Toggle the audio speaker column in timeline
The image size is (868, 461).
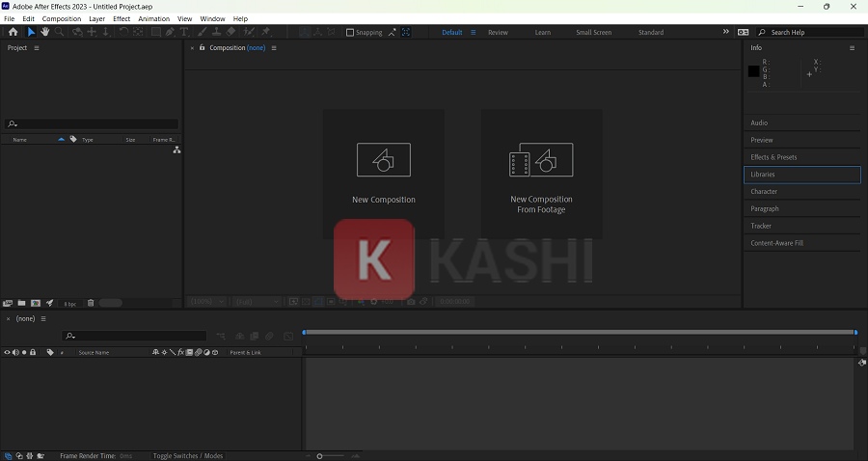[x=15, y=353]
